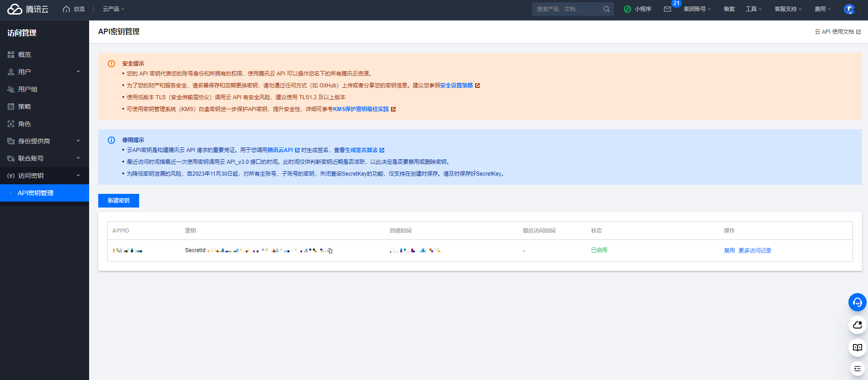Click the floating cloud assistant icon
This screenshot has height=380, width=868.
click(x=857, y=325)
